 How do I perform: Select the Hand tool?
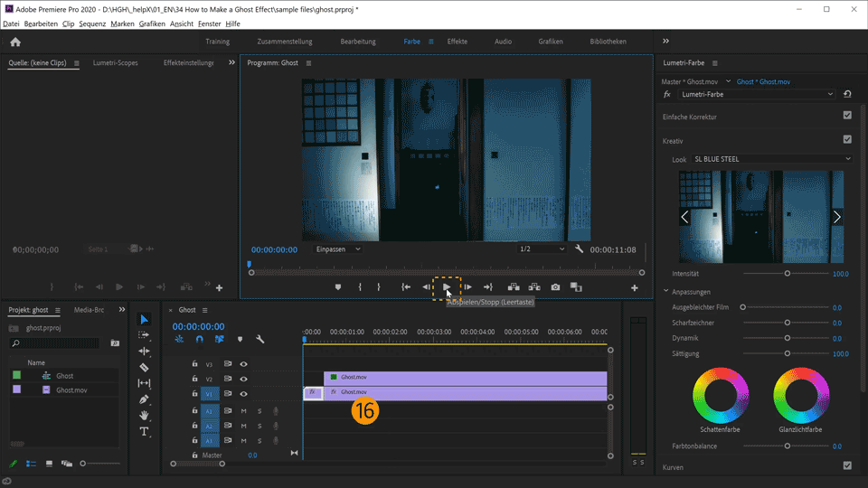click(145, 416)
